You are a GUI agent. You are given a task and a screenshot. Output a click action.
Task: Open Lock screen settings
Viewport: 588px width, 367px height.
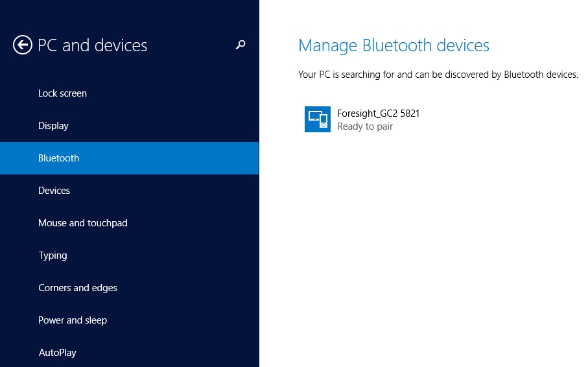point(130,93)
